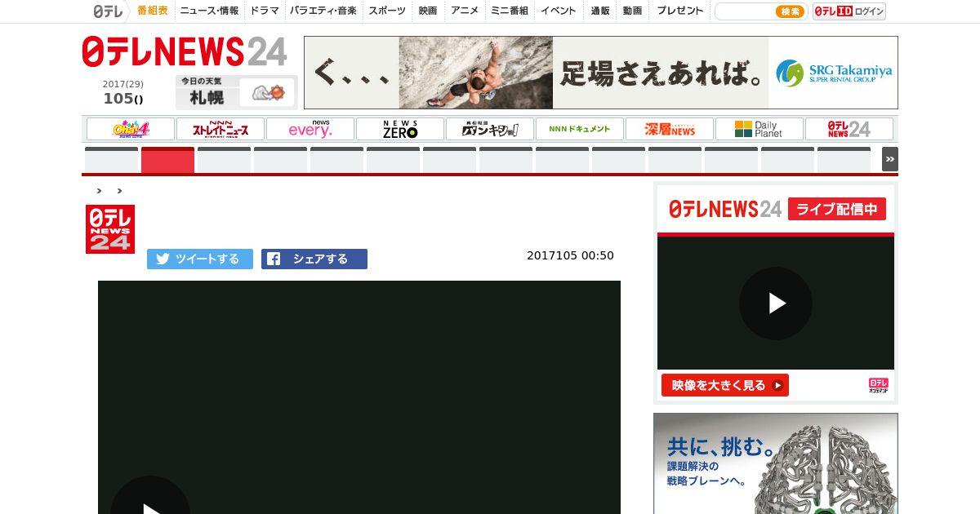Go to the スポーツ section
This screenshot has height=514, width=980.
(x=387, y=11)
